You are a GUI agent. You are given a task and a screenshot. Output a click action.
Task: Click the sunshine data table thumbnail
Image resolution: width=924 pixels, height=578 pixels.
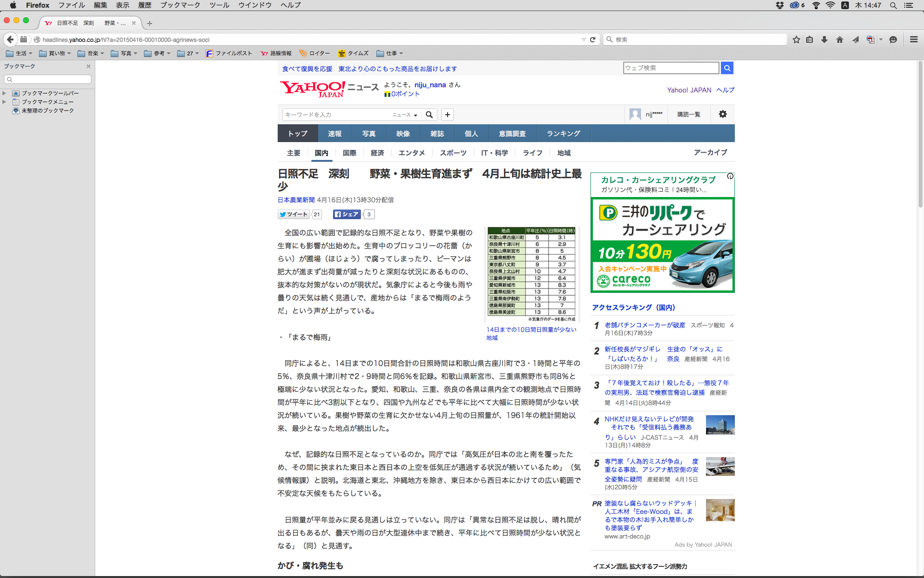tap(532, 273)
